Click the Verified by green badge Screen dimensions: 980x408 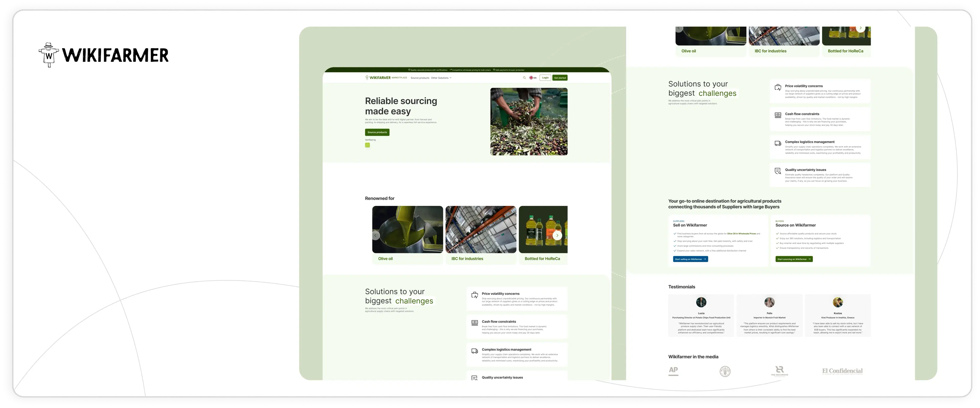[x=367, y=145]
